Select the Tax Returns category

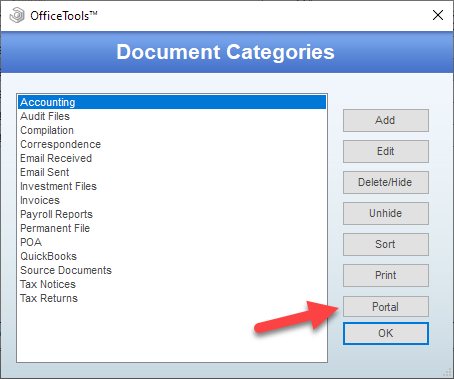[x=172, y=298]
